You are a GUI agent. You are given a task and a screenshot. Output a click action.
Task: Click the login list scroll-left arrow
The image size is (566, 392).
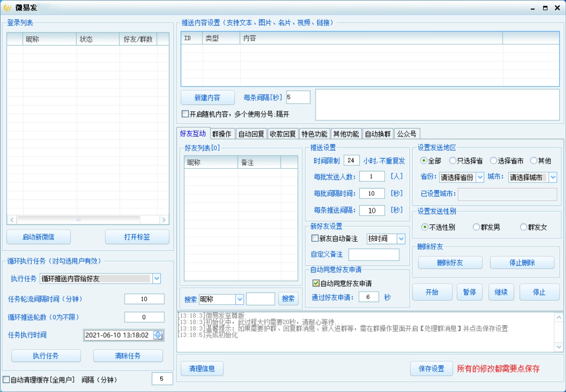[12, 220]
